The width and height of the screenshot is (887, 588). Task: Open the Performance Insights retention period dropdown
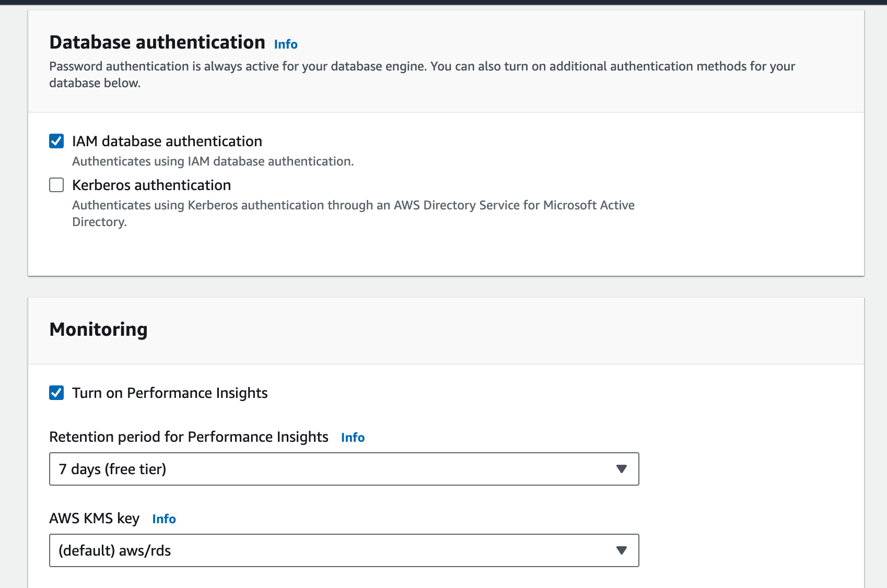pyautogui.click(x=344, y=469)
